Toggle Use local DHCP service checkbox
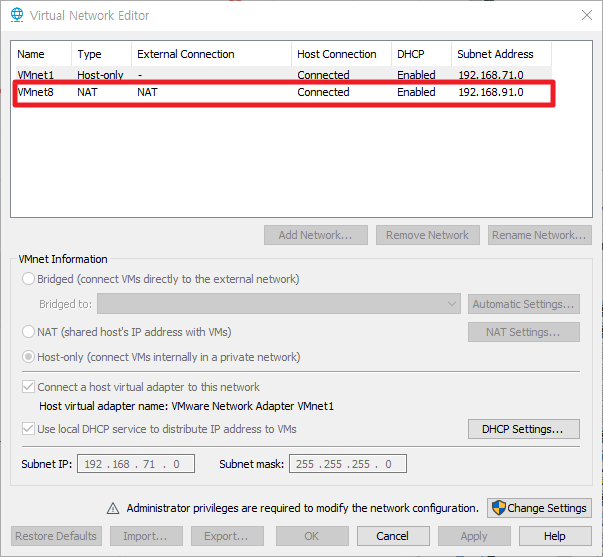The width and height of the screenshot is (603, 557). click(28, 429)
